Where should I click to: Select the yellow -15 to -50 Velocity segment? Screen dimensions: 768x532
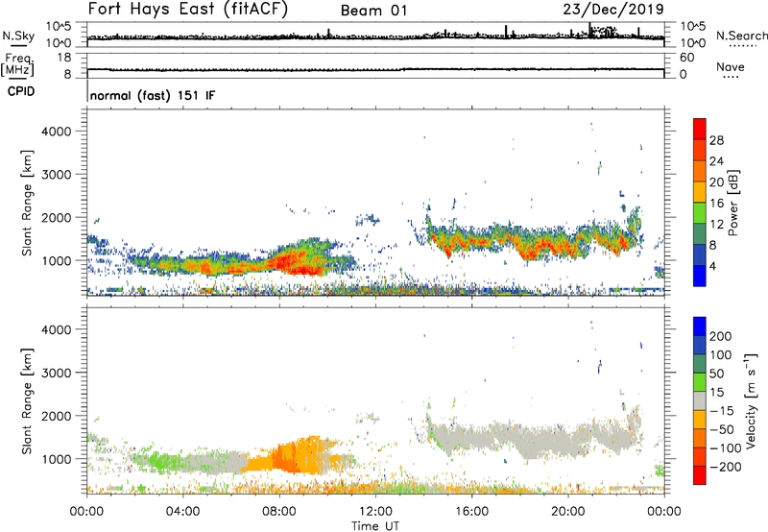pos(700,420)
